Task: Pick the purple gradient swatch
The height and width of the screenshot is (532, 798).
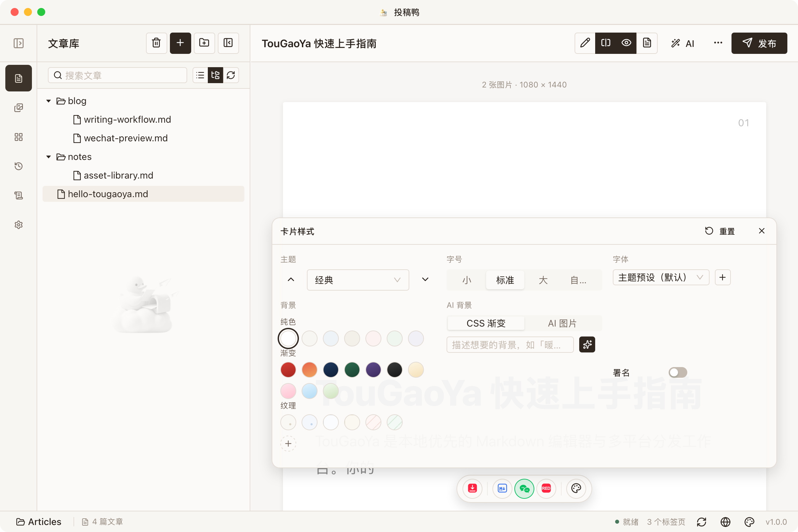Action: coord(373,369)
